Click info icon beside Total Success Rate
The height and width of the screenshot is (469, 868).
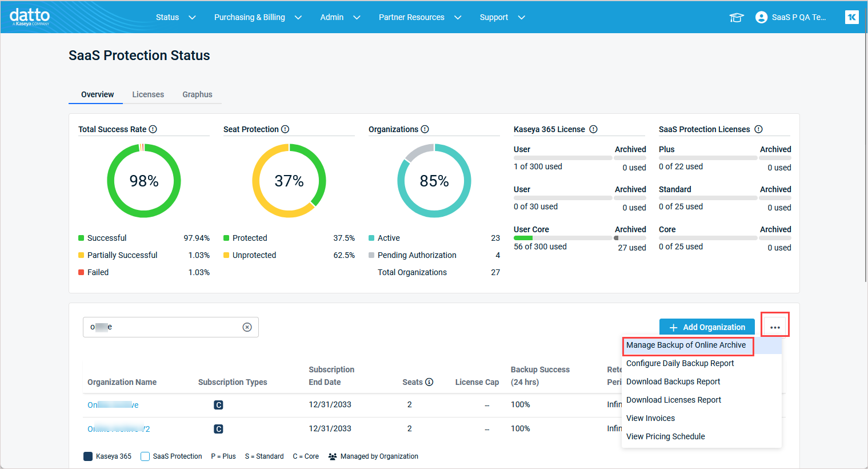click(153, 129)
